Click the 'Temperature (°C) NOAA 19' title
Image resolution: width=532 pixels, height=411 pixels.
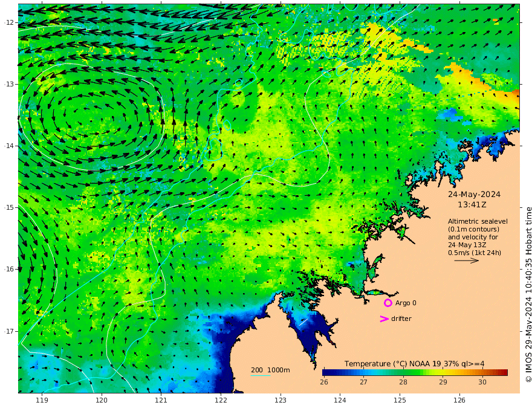tap(392, 364)
